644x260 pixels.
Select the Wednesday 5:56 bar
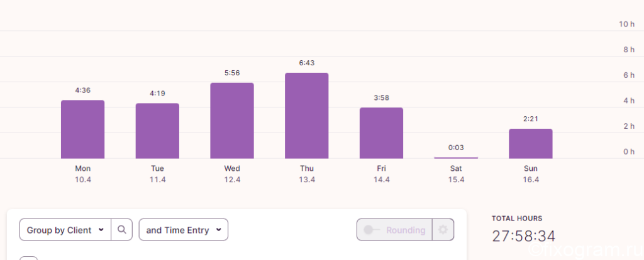click(x=232, y=121)
